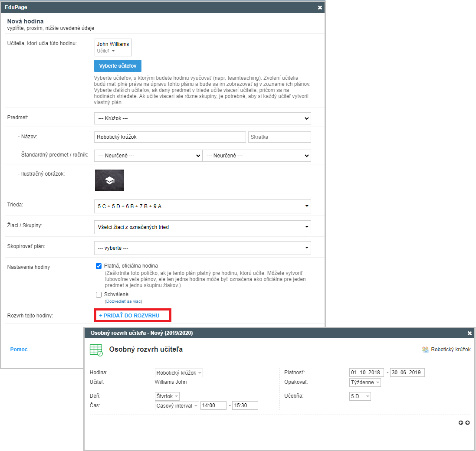
Task: Click the left arrow navigation icon
Action: point(461,423)
